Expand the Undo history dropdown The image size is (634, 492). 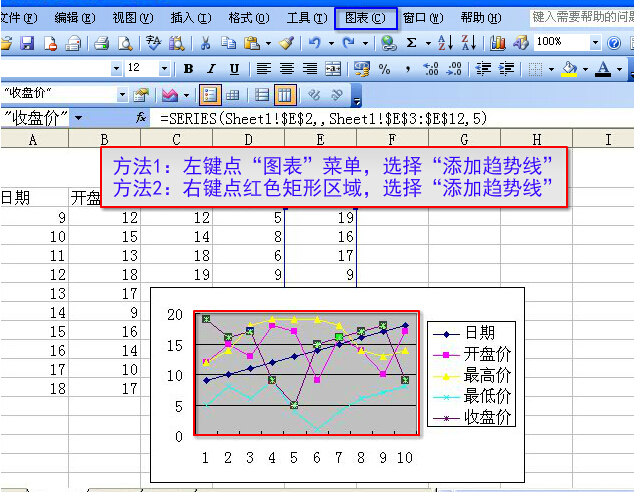tap(331, 43)
